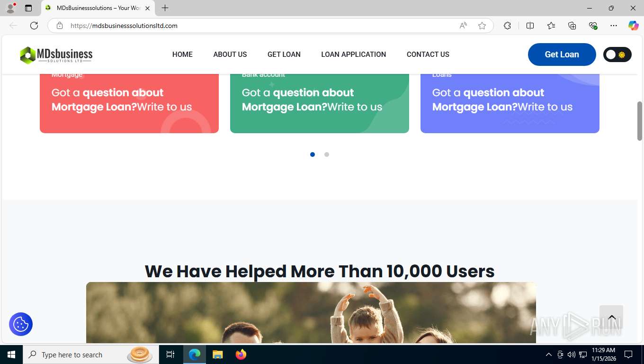Click the "We Have Helped More Than 10,000 Users" heading

coord(320,271)
